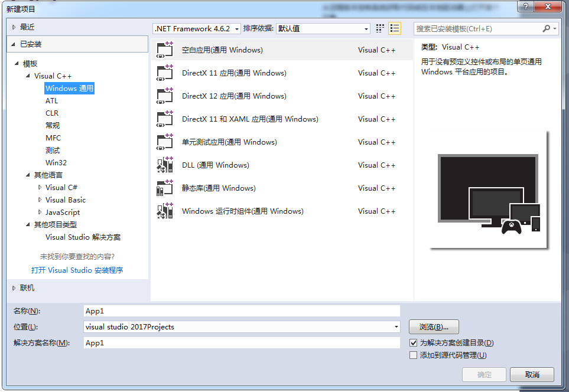Click the 位置 path text field
The height and width of the screenshot is (392, 569).
click(238, 326)
